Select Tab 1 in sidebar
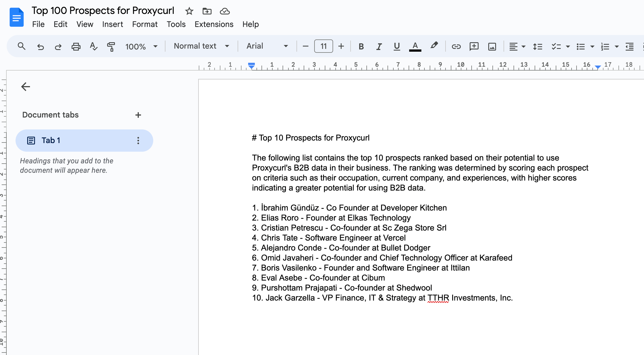 (x=84, y=141)
